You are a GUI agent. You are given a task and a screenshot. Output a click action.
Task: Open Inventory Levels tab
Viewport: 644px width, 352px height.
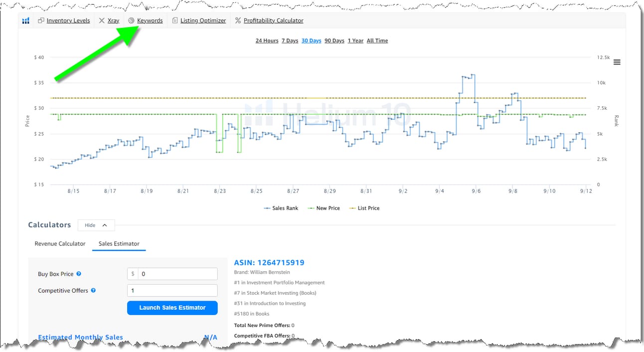[68, 20]
